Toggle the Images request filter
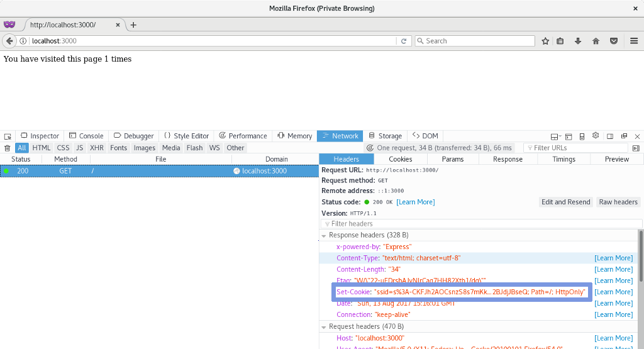Viewport: 644px width, 349px height. pyautogui.click(x=144, y=148)
